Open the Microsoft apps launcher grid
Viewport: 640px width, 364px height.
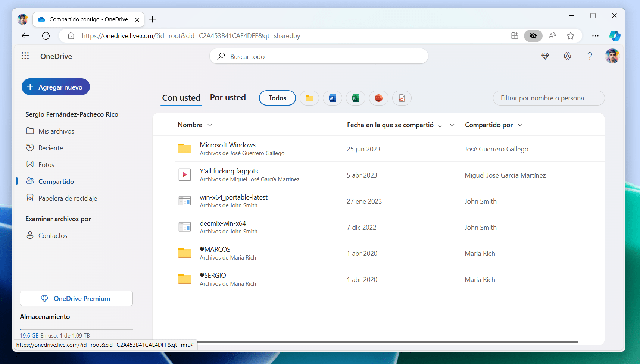point(25,56)
